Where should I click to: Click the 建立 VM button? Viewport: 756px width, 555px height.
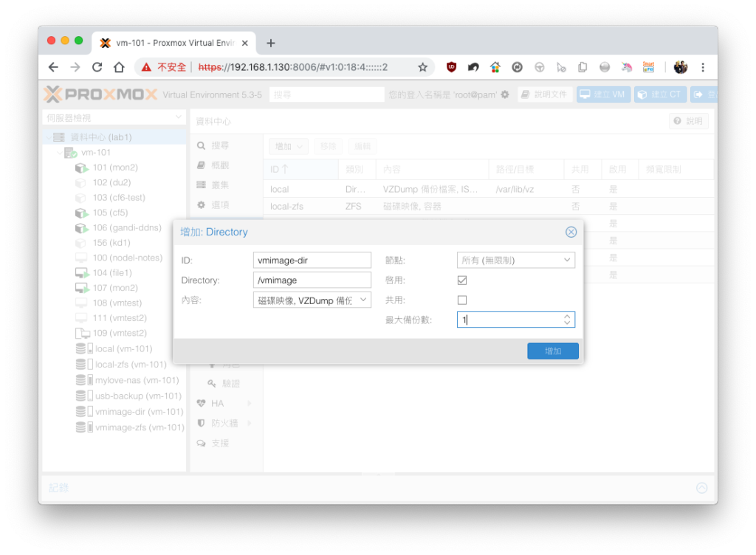603,94
